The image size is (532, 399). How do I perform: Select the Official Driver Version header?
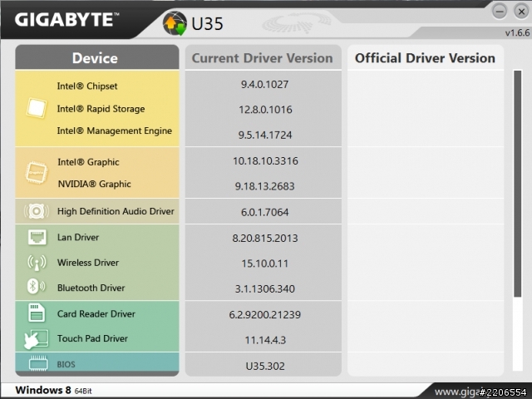click(426, 57)
